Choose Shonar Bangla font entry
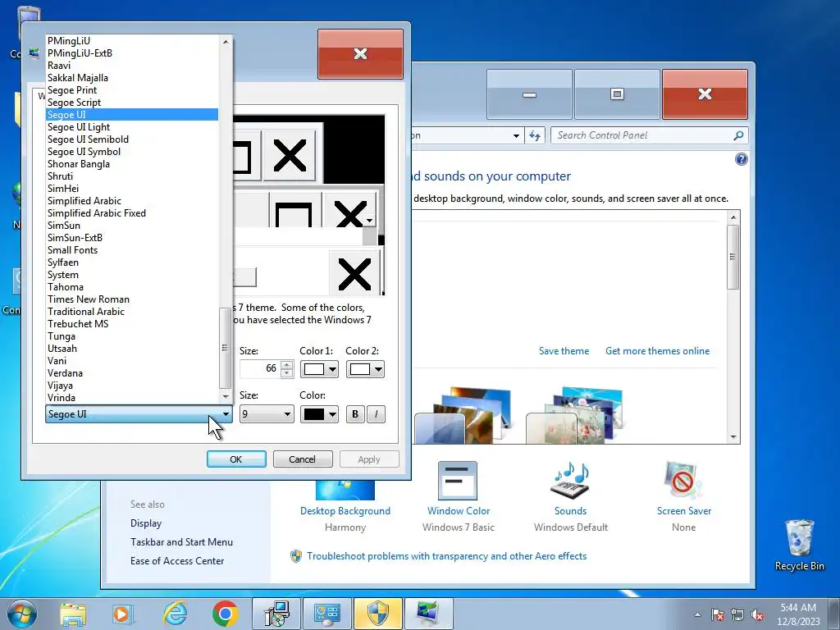Screen dimensions: 840x630 coord(132,164)
